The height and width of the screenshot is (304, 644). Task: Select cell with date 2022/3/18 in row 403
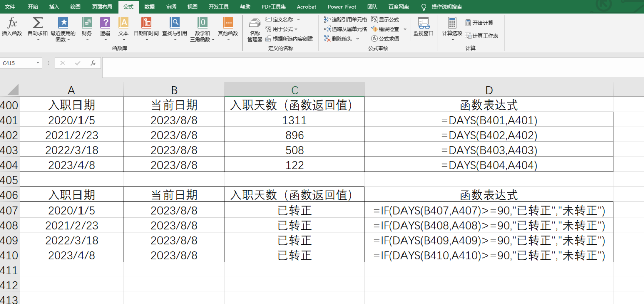[71, 150]
